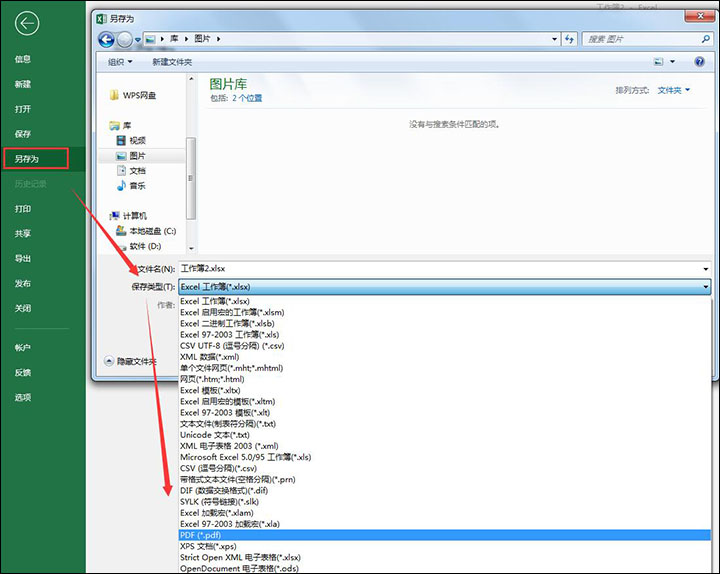Select the WPS网盘 folder in navigation pane
Screen dimensions: 720x574
133,95
